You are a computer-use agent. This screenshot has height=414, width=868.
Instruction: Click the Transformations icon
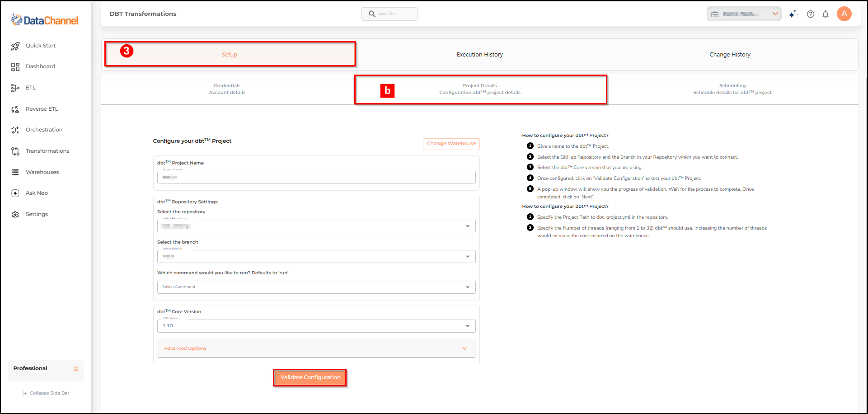(x=15, y=151)
